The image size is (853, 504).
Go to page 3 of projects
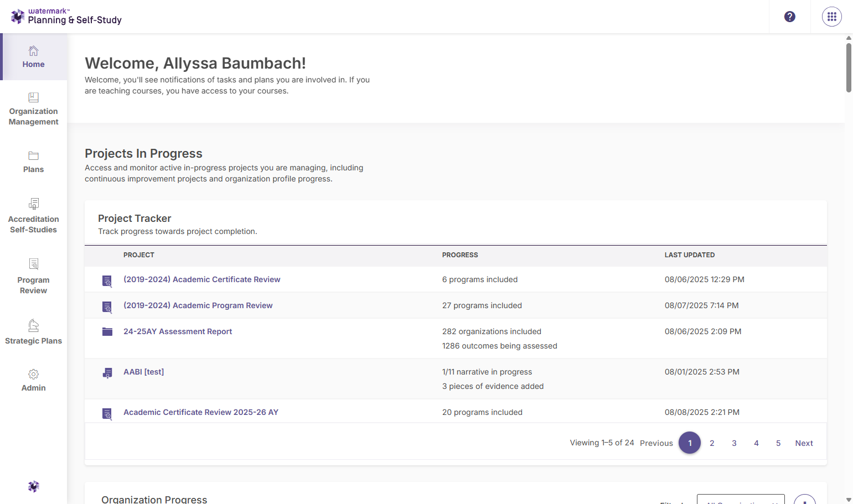[x=734, y=443]
